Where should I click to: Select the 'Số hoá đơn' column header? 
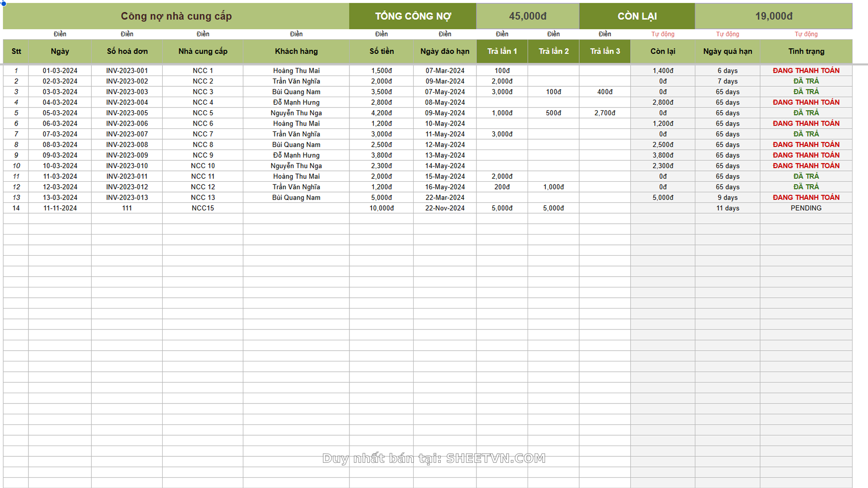point(127,52)
